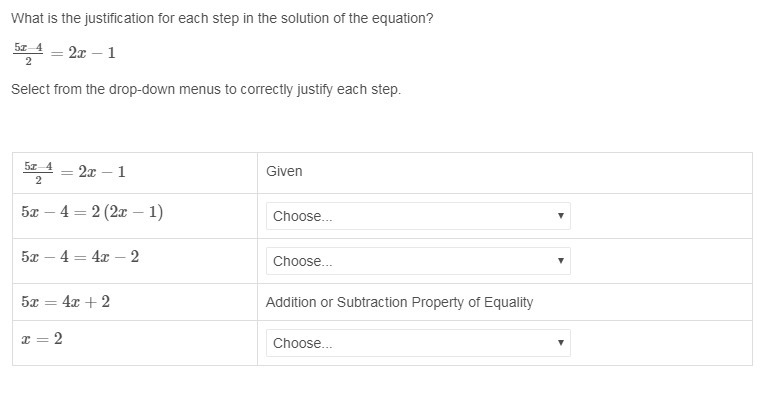Click the instruction 'Select from the drop-down menus' text

pos(206,89)
